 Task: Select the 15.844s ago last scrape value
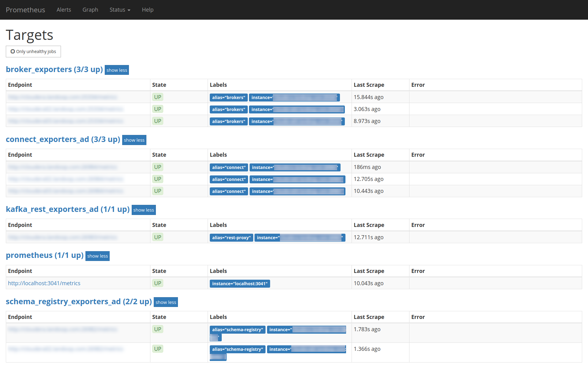coord(368,97)
